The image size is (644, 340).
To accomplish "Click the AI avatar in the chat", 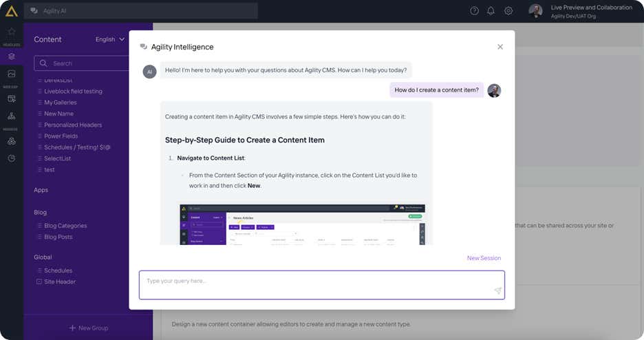I will click(x=149, y=72).
